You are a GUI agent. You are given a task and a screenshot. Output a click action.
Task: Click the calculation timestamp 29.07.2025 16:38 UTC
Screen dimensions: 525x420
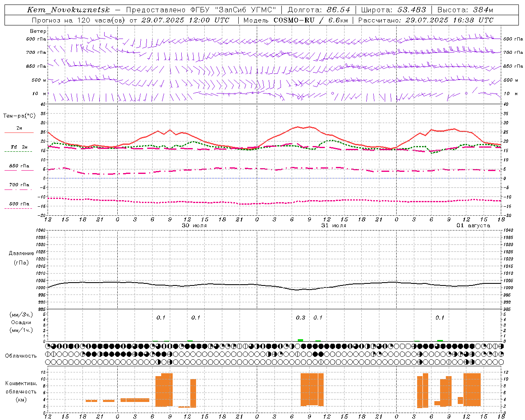point(449,20)
